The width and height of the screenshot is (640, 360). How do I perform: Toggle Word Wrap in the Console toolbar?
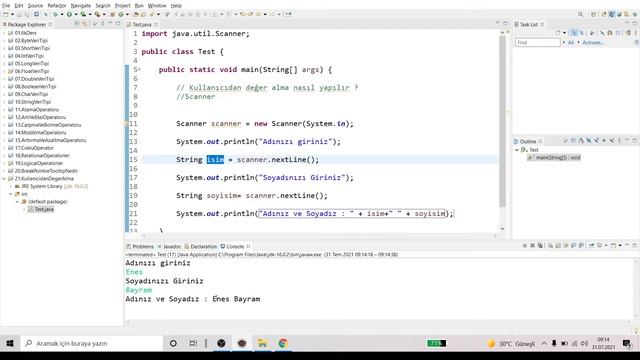click(566, 245)
